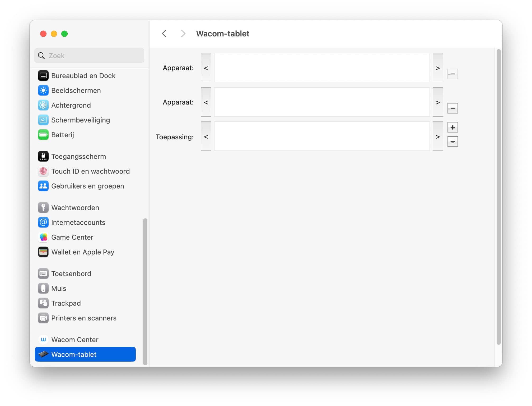This screenshot has height=406, width=532.
Task: Open Muis mouse icon
Action: (x=43, y=289)
